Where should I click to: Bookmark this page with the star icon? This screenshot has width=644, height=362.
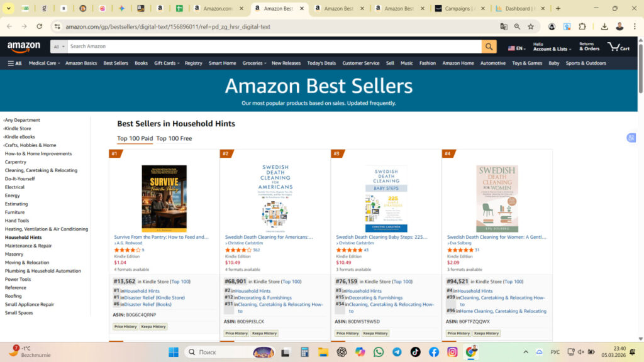(x=531, y=26)
